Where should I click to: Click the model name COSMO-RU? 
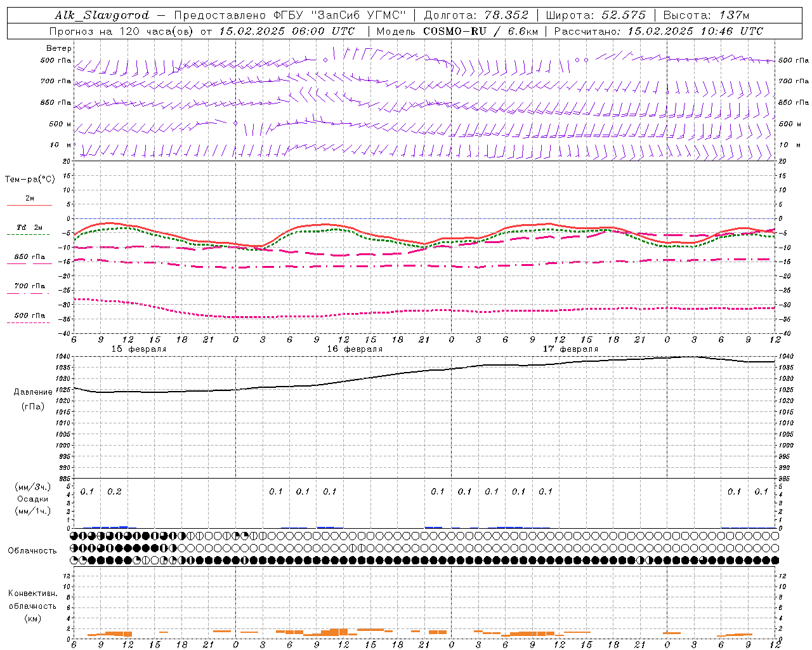point(454,31)
